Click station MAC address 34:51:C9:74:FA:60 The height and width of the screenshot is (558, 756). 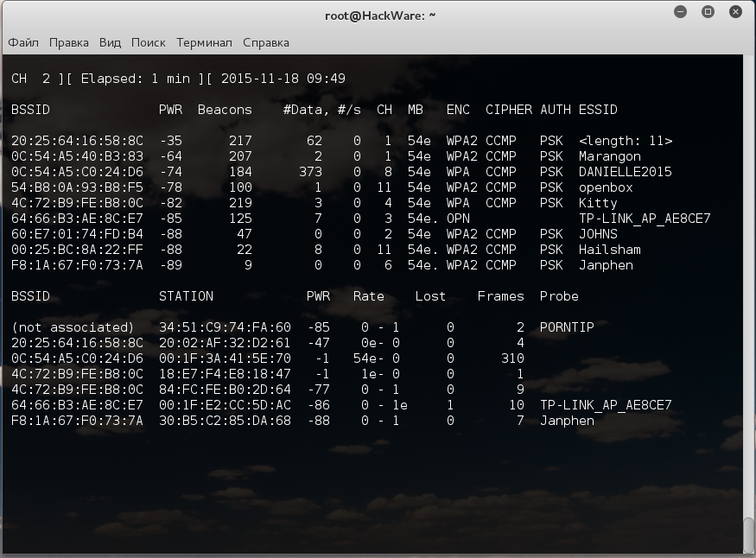[225, 327]
